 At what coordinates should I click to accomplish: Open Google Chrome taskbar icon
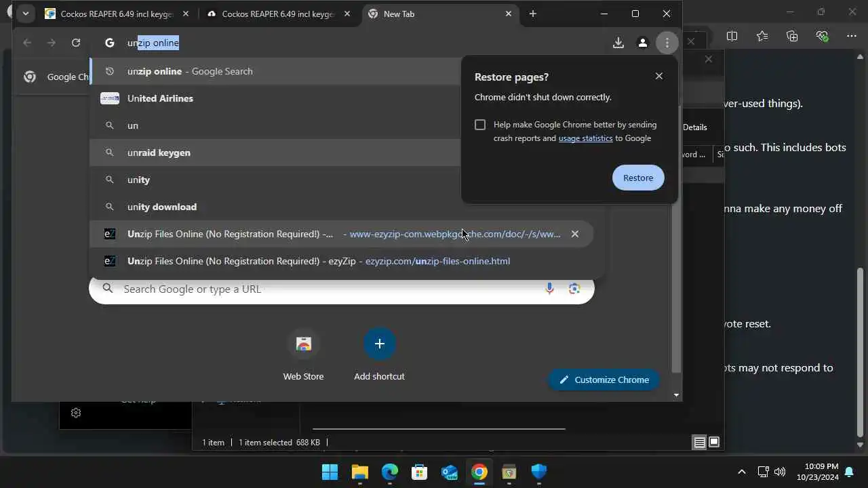pyautogui.click(x=479, y=472)
